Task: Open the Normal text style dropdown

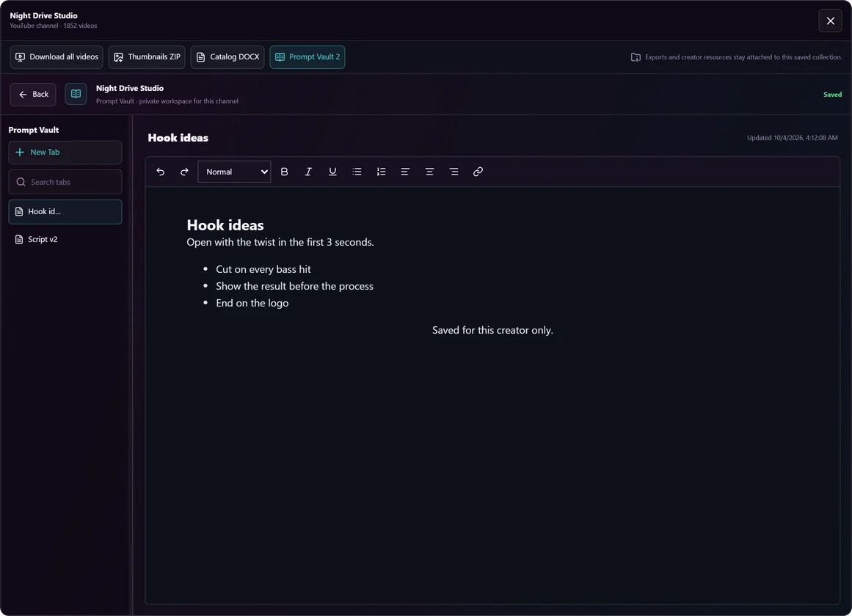Action: click(234, 172)
